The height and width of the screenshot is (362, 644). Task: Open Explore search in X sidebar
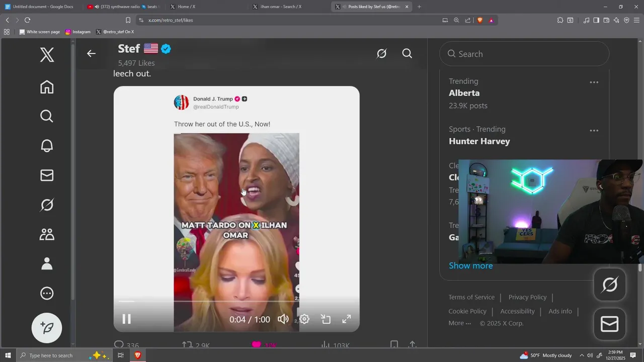point(47,116)
